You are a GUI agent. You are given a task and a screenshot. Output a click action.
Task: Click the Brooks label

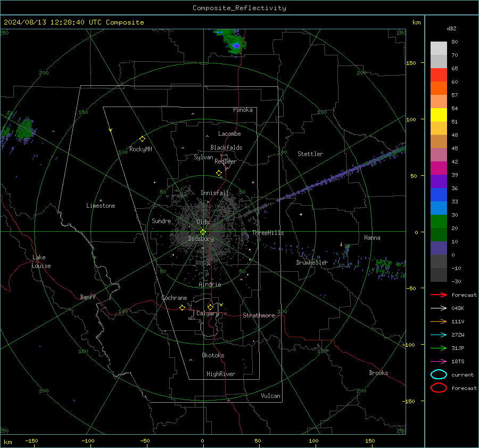[378, 373]
